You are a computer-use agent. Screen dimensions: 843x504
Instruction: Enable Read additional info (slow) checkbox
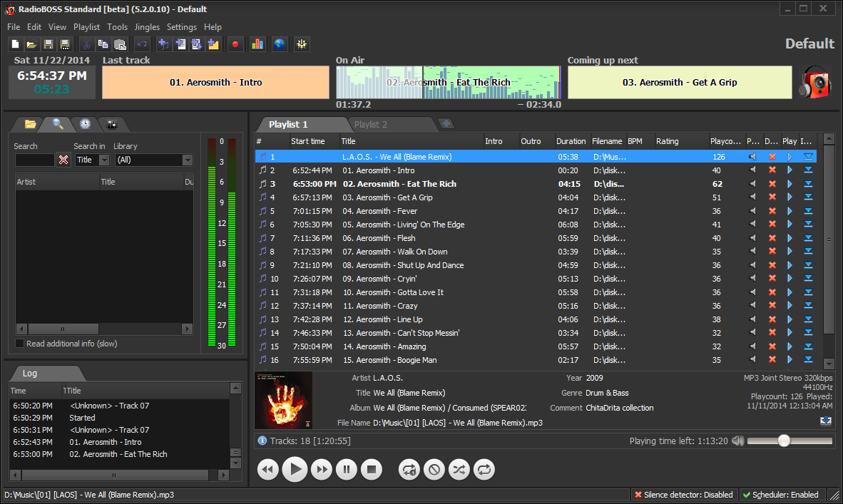tap(20, 344)
